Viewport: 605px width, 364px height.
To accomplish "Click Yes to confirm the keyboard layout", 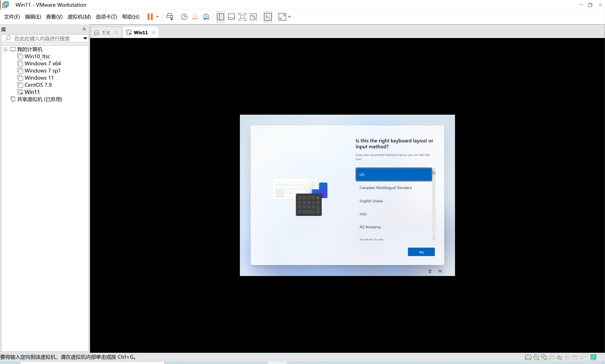I will 421,252.
